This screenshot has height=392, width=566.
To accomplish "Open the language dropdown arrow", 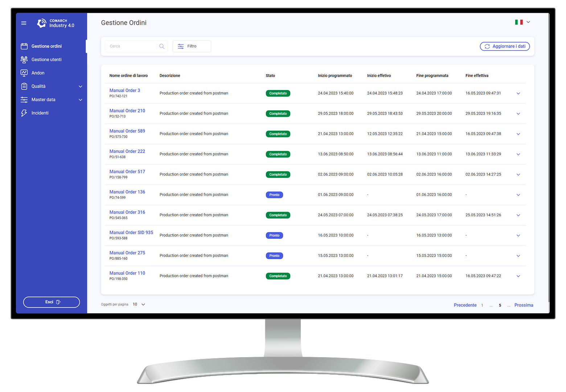I will coord(528,22).
